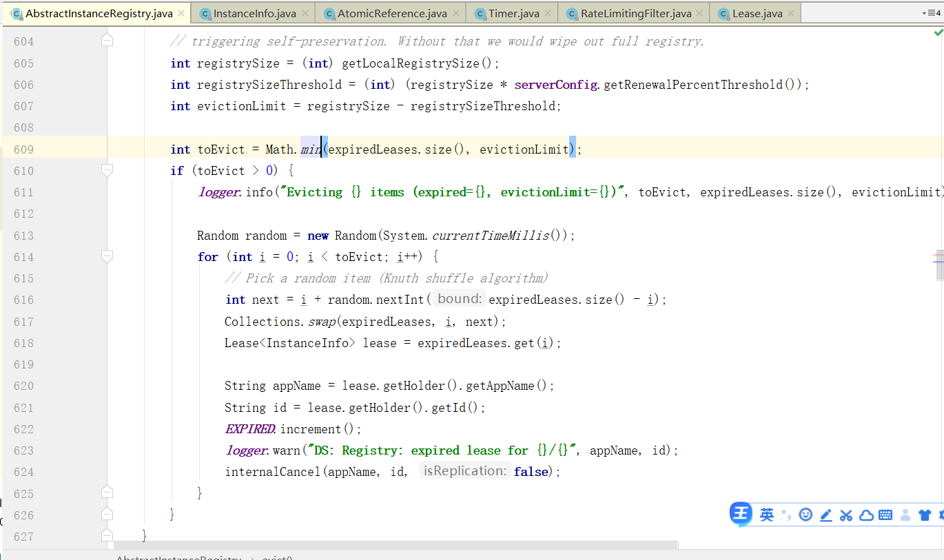The height and width of the screenshot is (560, 944).
Task: Open the emoji picker in input toolbar
Action: coord(806,515)
